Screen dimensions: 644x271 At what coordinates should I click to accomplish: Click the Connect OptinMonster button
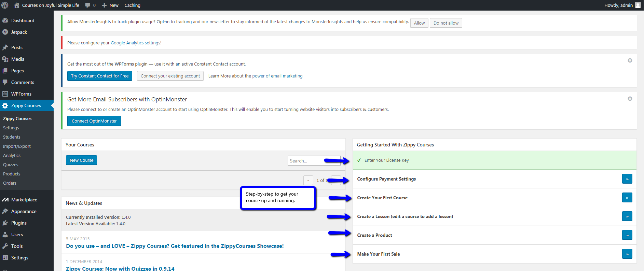[94, 121]
